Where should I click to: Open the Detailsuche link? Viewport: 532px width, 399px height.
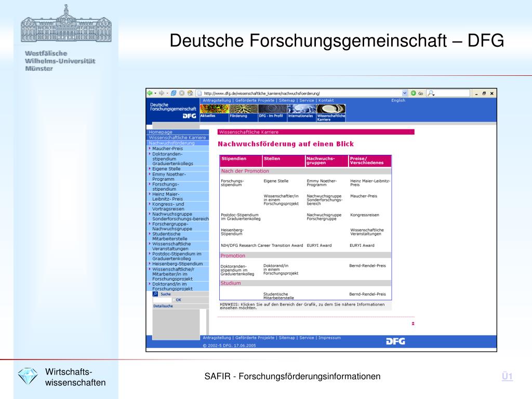(163, 306)
